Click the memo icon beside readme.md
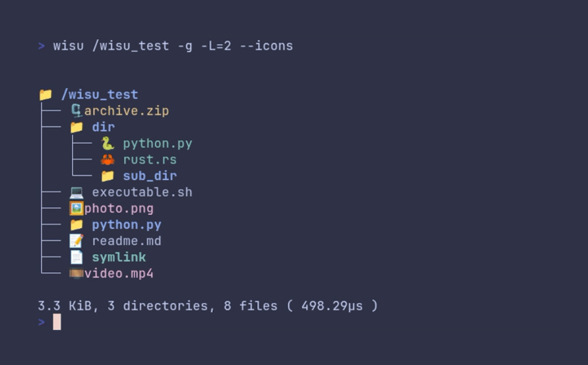This screenshot has height=365, width=588. [x=76, y=241]
